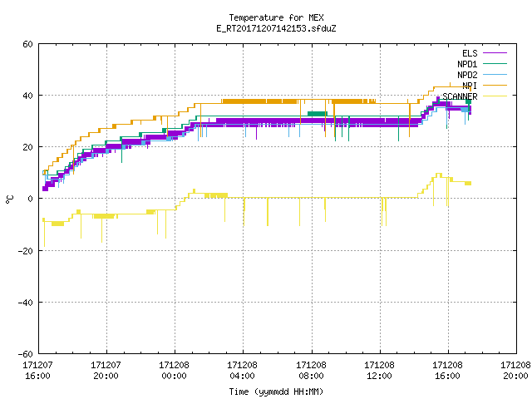Screen dimensions: 532x399
Task: Click the yellow SCANNER legend line sample
Action: click(495, 96)
